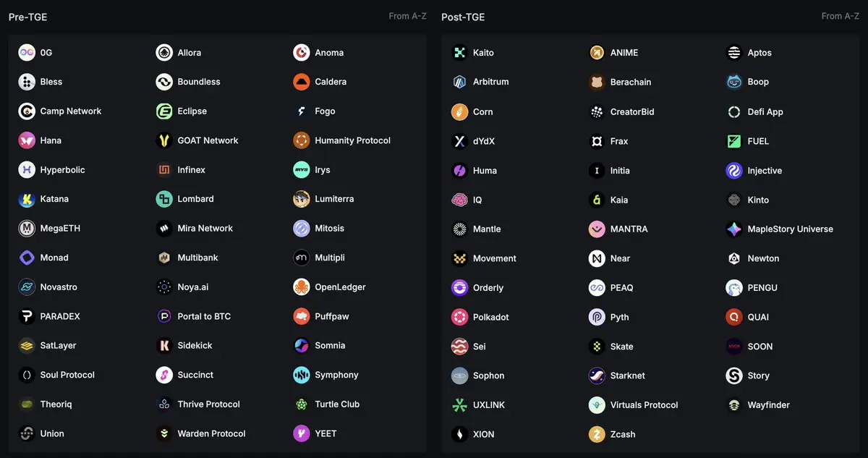Click the Somnia project name
Screen dimensions: 868x458
(x=330, y=345)
